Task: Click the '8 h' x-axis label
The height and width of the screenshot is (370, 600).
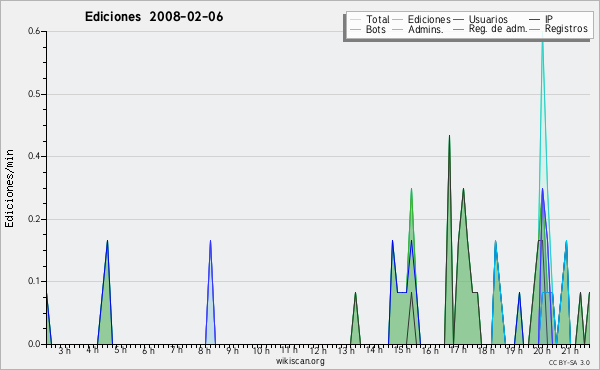Action: pyautogui.click(x=204, y=351)
